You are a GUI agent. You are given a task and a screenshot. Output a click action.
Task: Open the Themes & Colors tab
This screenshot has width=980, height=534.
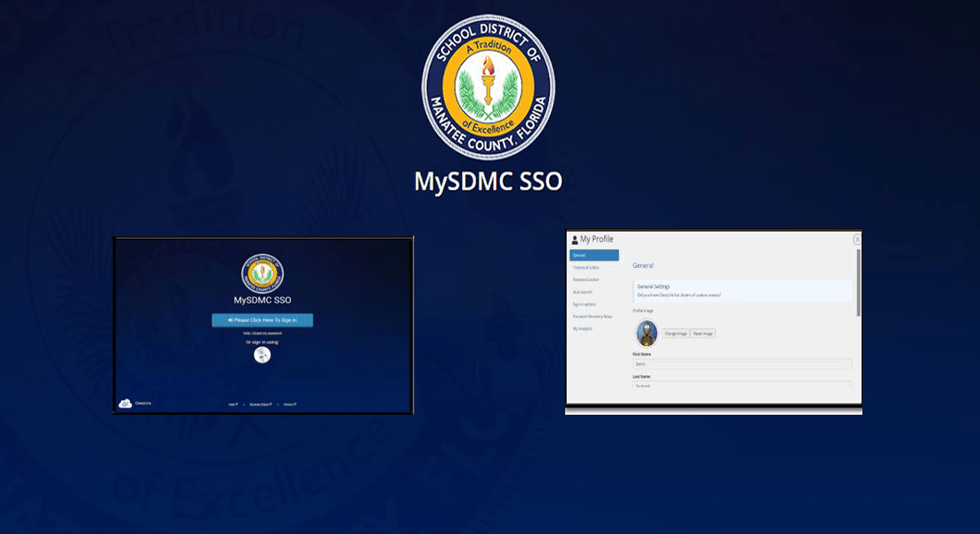(586, 268)
